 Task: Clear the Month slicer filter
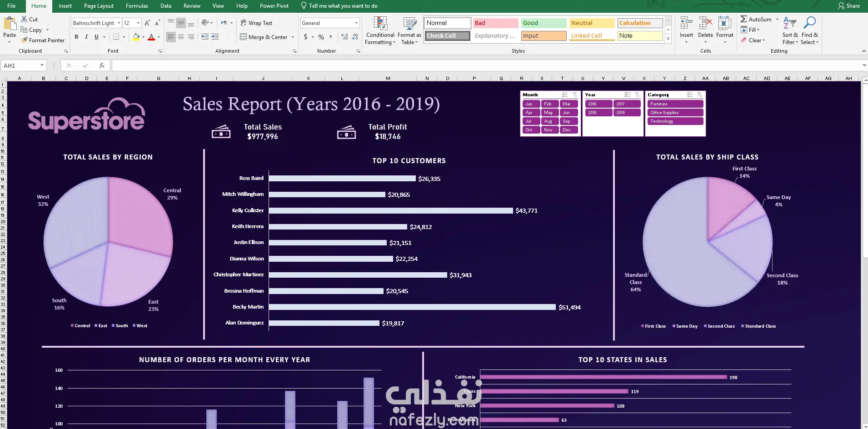point(575,95)
